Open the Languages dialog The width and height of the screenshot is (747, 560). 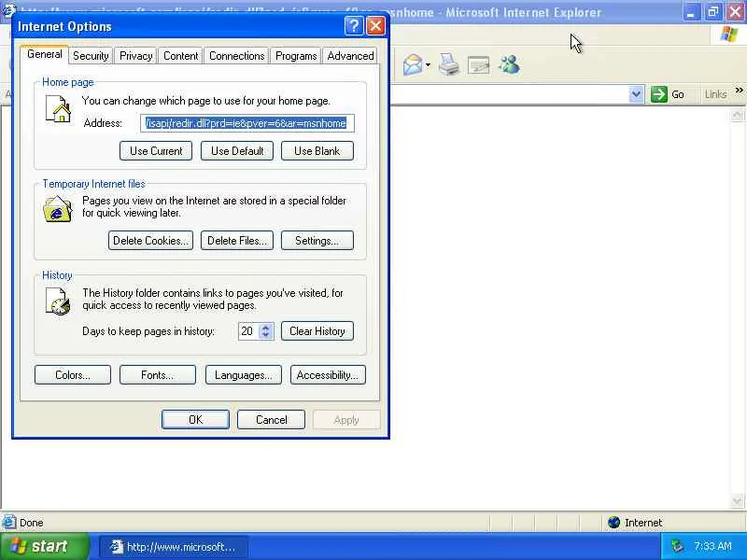click(244, 375)
